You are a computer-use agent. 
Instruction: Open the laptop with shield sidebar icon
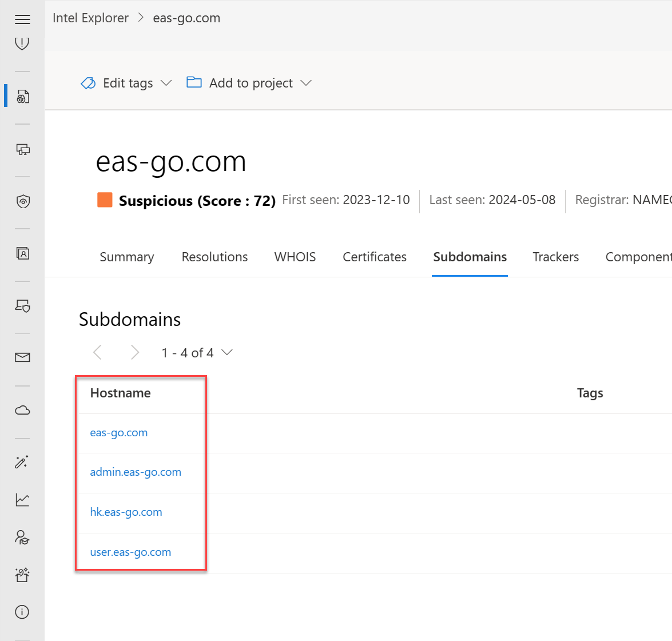click(x=23, y=306)
